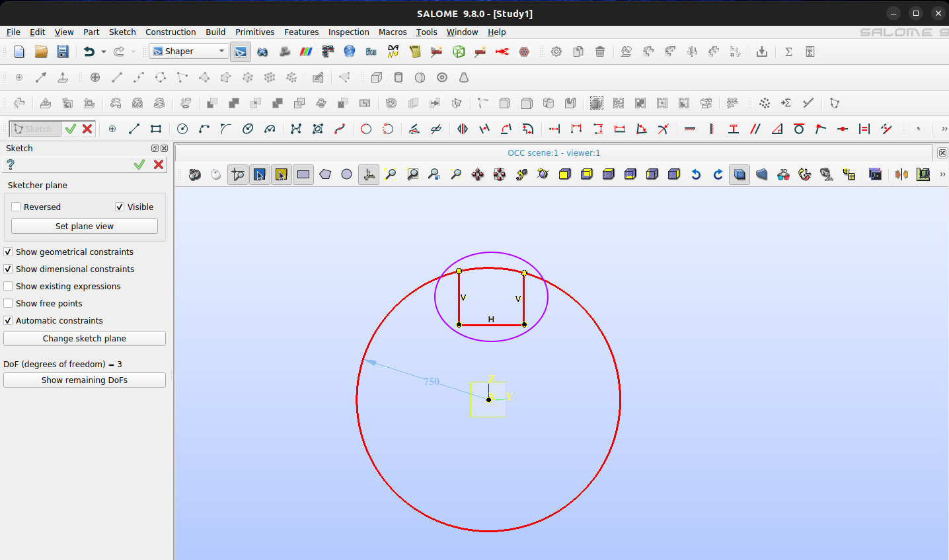Disable Show geometrical constraints
This screenshot has width=949, height=560.
pos(8,252)
